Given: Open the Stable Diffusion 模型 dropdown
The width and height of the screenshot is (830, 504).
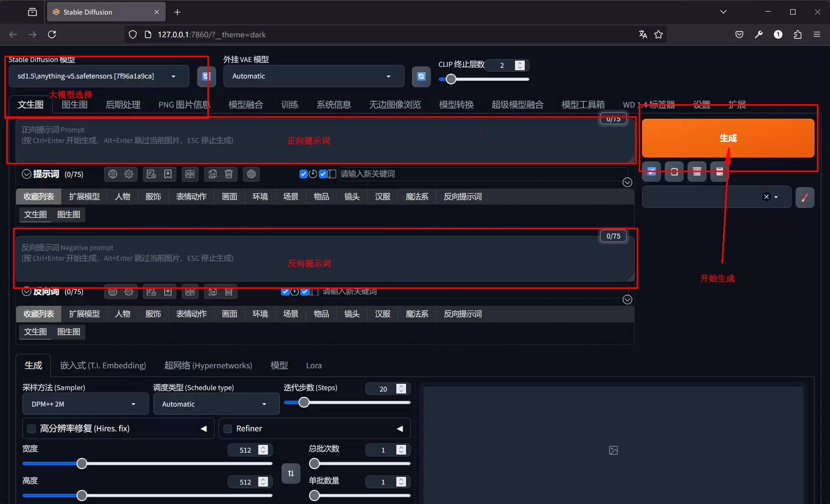Looking at the screenshot, I should tap(99, 76).
